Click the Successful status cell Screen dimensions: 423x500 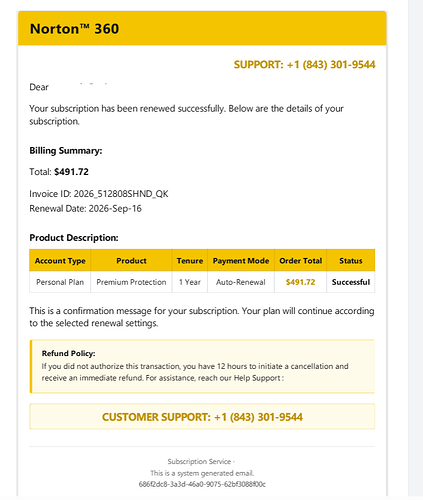coord(351,282)
